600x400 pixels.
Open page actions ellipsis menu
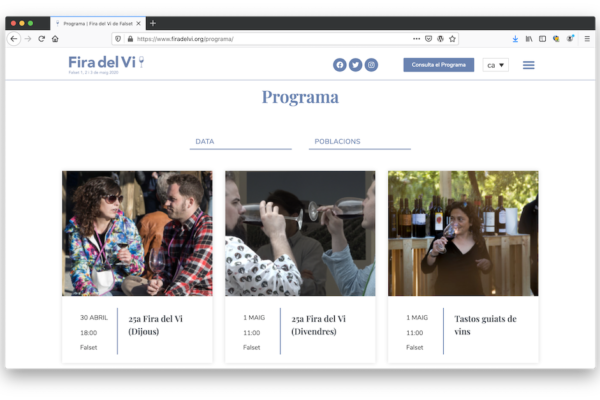(417, 39)
